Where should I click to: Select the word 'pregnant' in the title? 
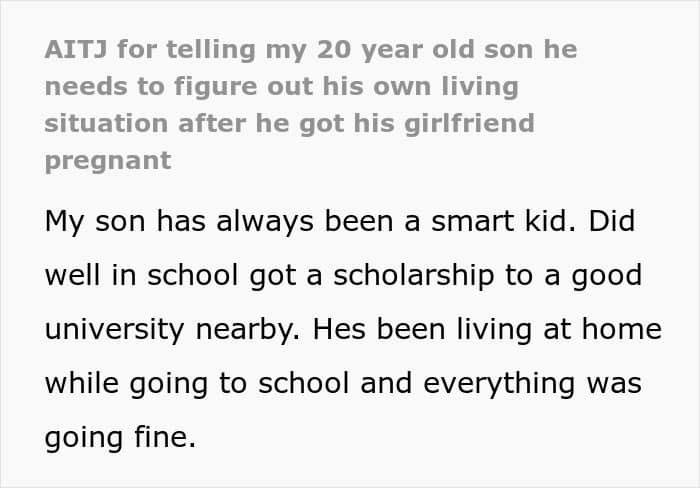point(107,160)
